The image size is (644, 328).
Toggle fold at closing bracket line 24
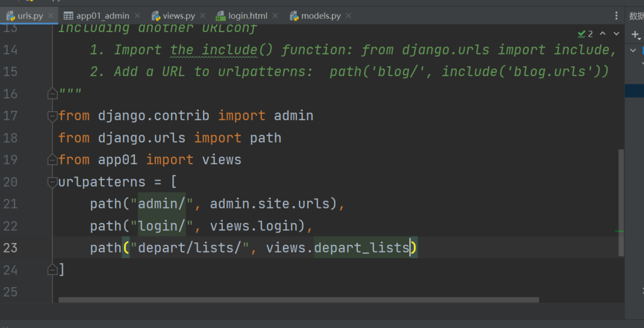(x=53, y=269)
